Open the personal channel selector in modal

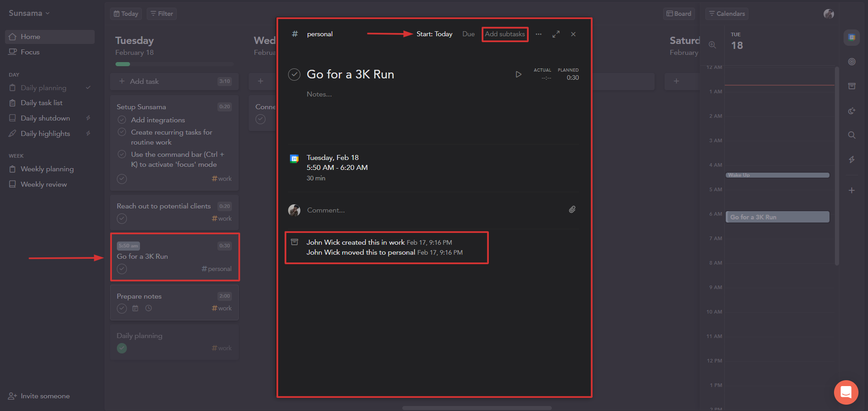(x=320, y=34)
